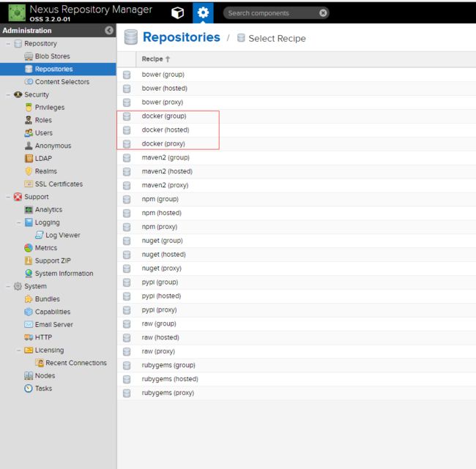Screen dimensions: 476x469
Task: Sort by the Recipe column header
Action: [x=156, y=59]
